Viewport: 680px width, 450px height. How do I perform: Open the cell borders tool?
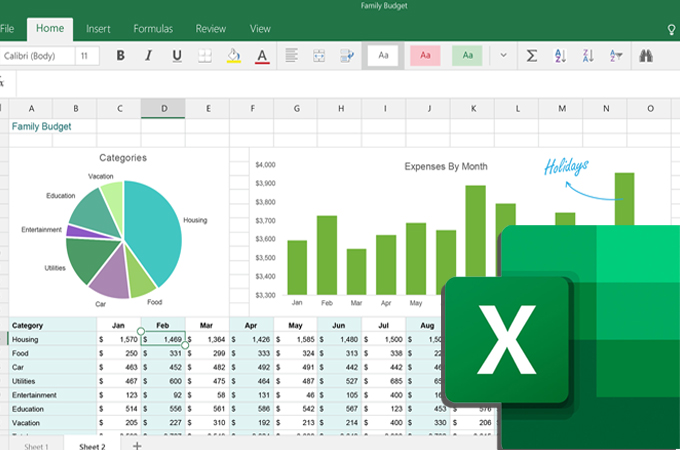tap(205, 56)
